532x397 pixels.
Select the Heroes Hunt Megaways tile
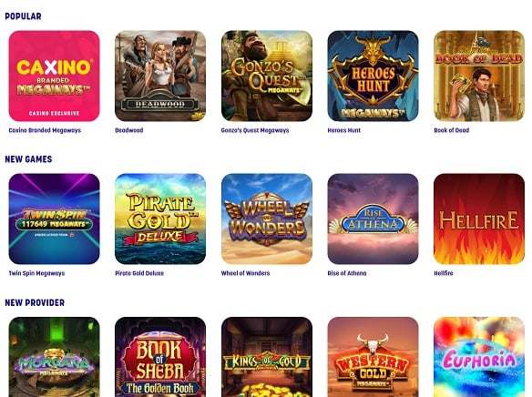(373, 76)
